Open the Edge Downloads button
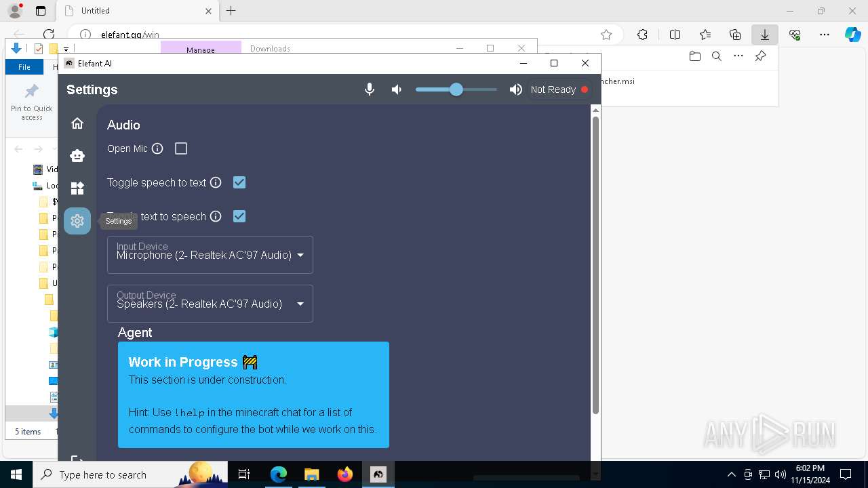 [765, 35]
